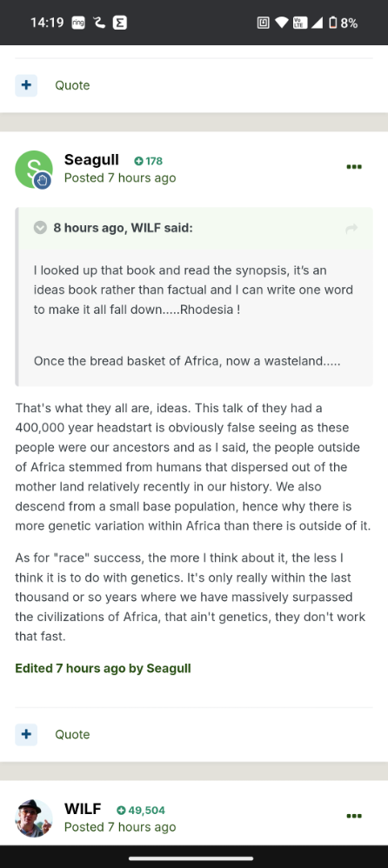The height and width of the screenshot is (868, 388).
Task: Open Seagull's username profile link
Action: click(91, 160)
